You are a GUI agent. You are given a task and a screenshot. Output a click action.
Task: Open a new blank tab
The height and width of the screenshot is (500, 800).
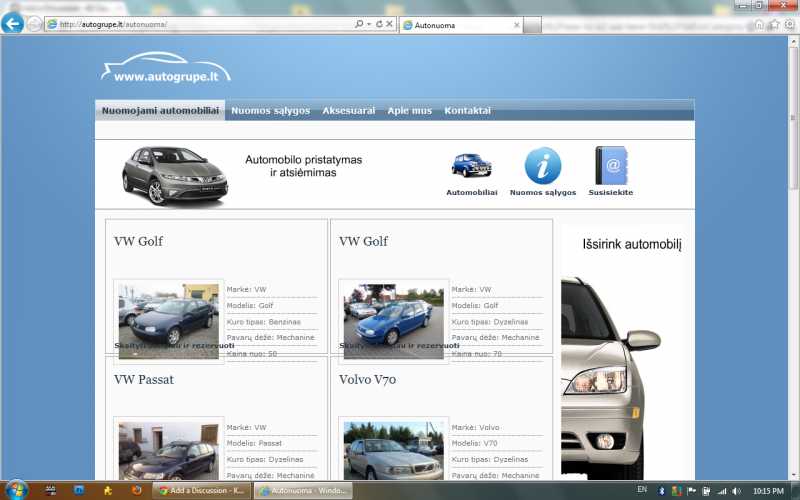[x=532, y=25]
